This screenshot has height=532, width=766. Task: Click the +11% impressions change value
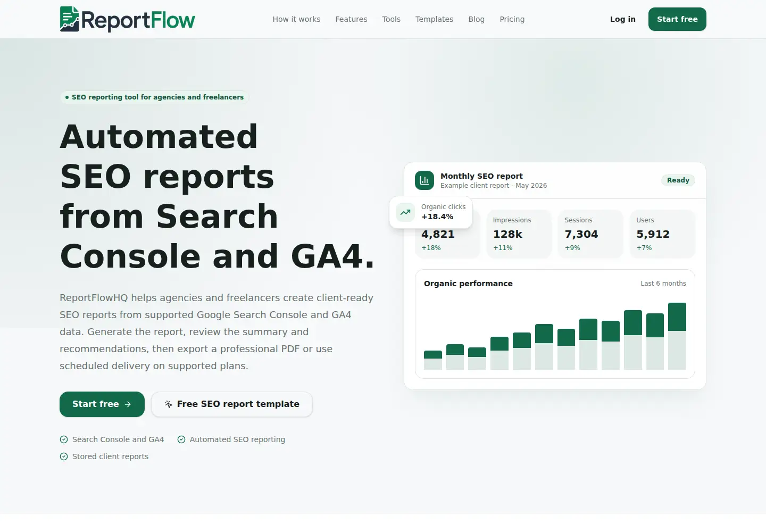(503, 248)
